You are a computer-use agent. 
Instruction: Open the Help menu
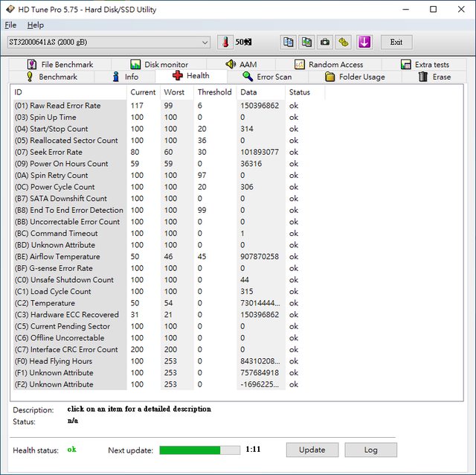[35, 25]
